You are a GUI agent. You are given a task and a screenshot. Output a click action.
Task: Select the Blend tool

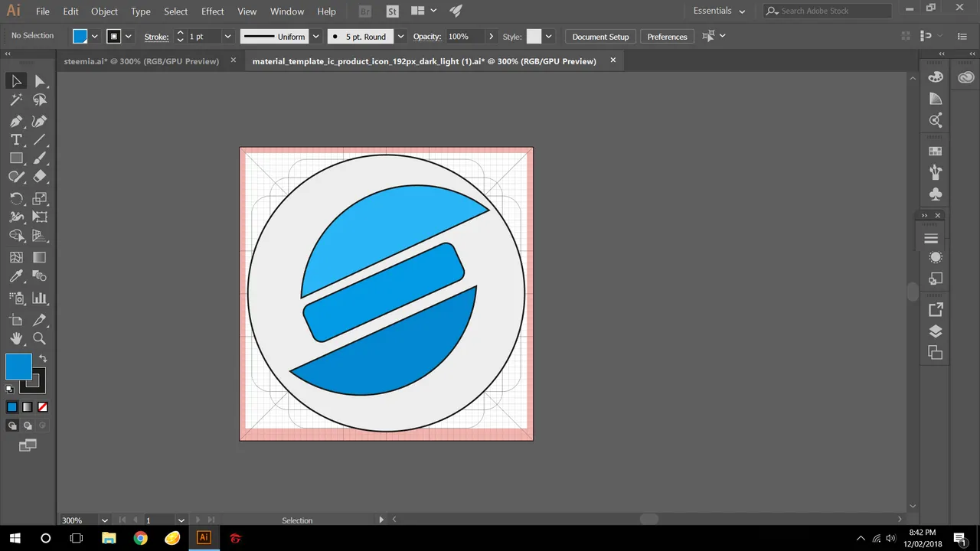tap(40, 276)
